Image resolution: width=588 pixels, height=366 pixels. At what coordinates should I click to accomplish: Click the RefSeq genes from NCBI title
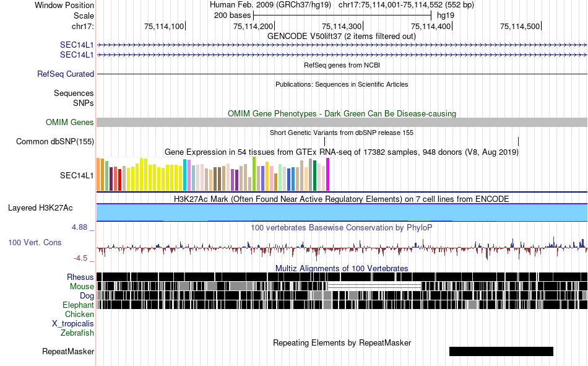[342, 65]
